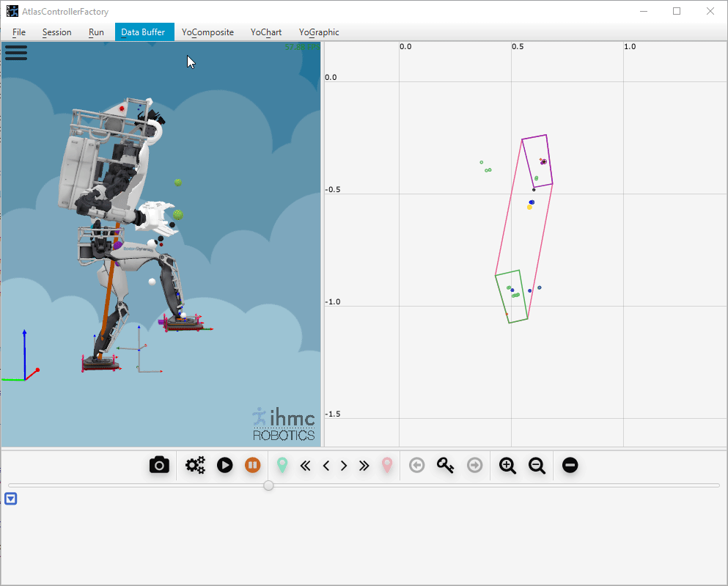Open the YoComposite menu

207,32
